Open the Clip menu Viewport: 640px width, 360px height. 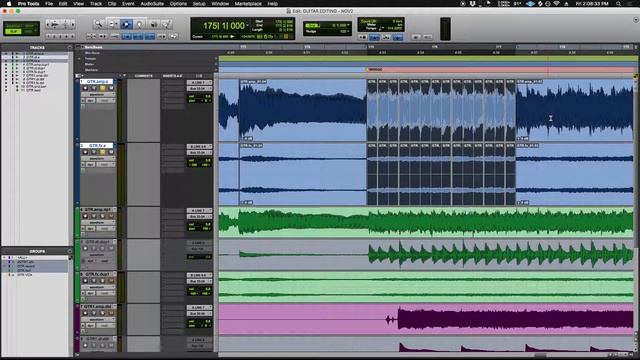tap(112, 4)
